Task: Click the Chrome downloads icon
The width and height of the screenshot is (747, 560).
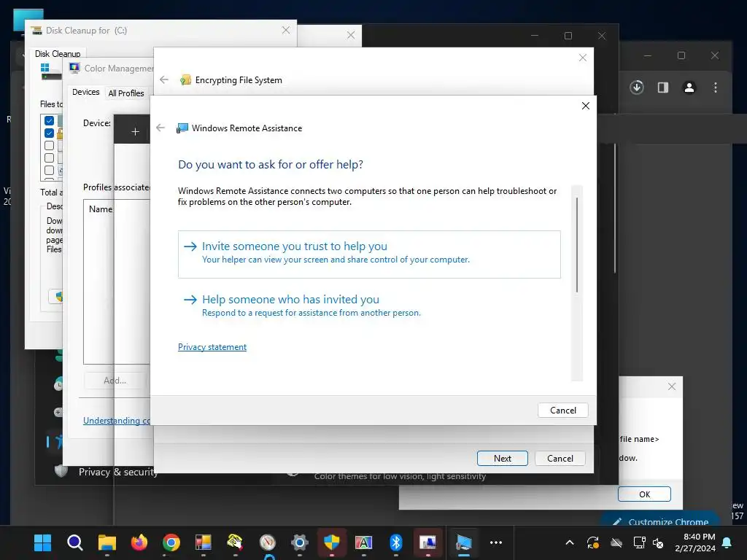Action: [x=636, y=87]
